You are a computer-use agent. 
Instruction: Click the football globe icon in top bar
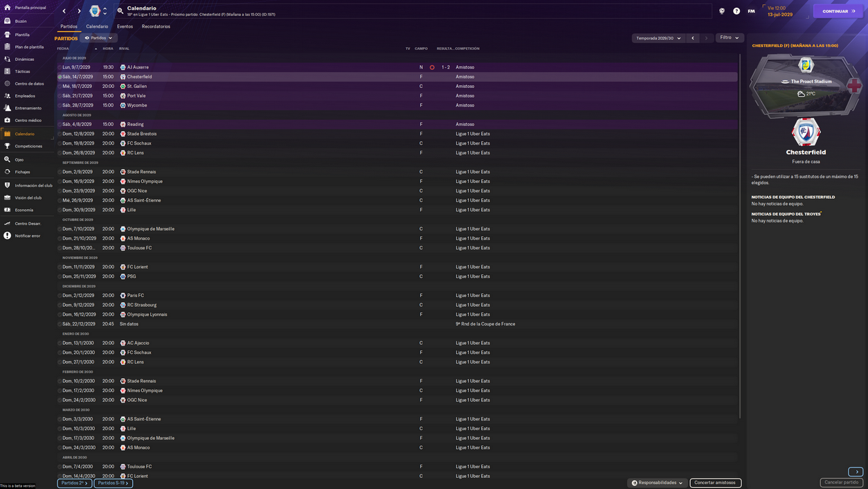722,11
